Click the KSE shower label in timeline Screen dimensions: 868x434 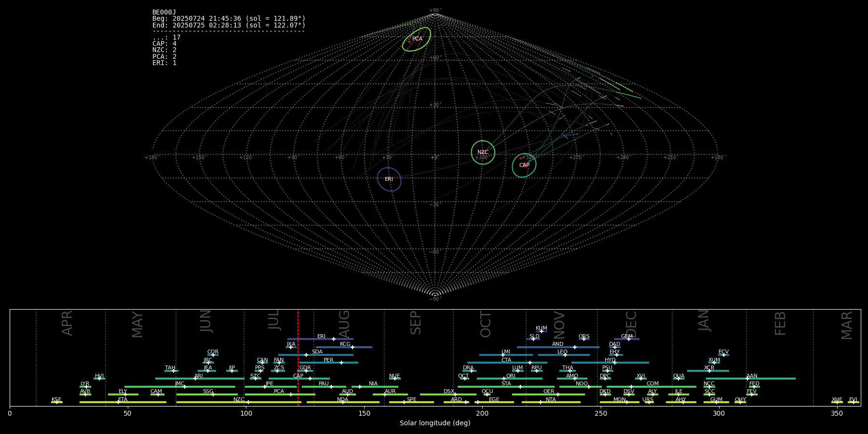[x=56, y=400]
